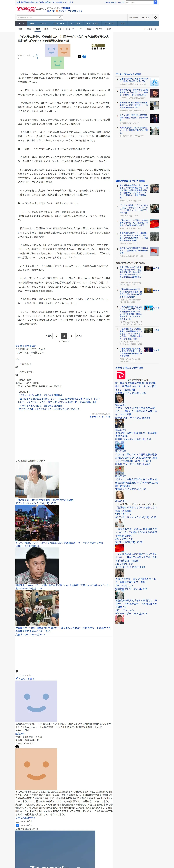Click the ヘルプ link in header
The width and height of the screenshot is (174, 868).
pos(121,2)
